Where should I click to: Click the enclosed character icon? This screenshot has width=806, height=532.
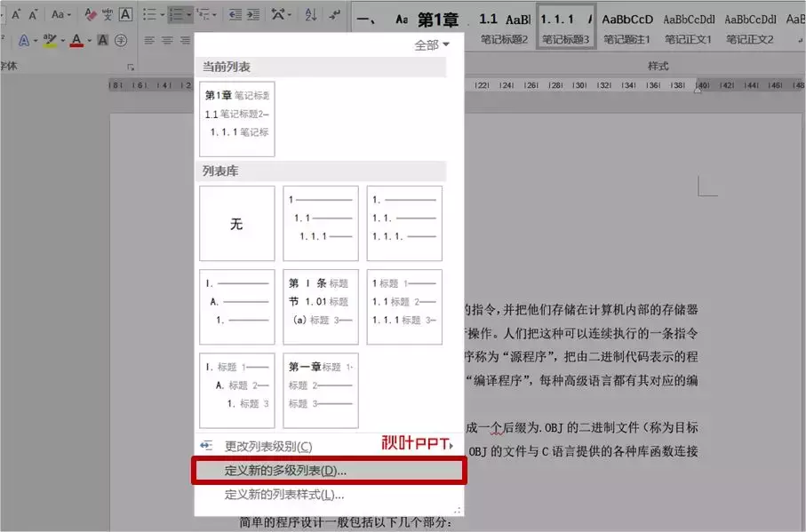pyautogui.click(x=121, y=40)
